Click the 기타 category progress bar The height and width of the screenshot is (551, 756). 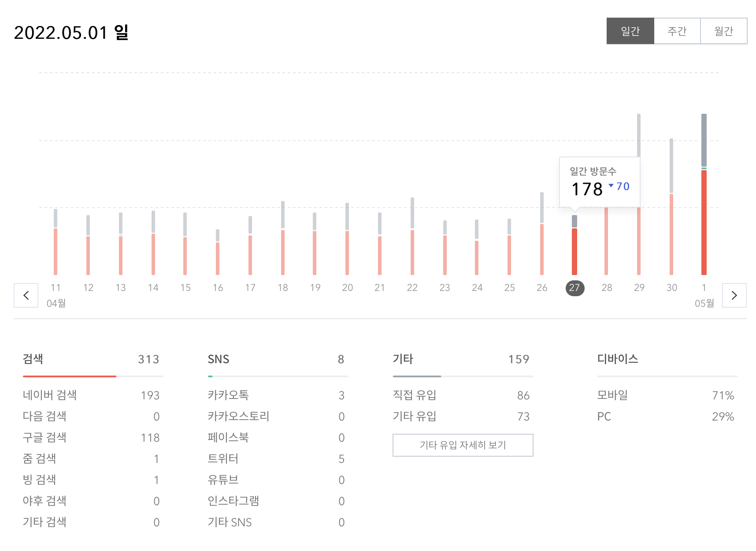[463, 376]
